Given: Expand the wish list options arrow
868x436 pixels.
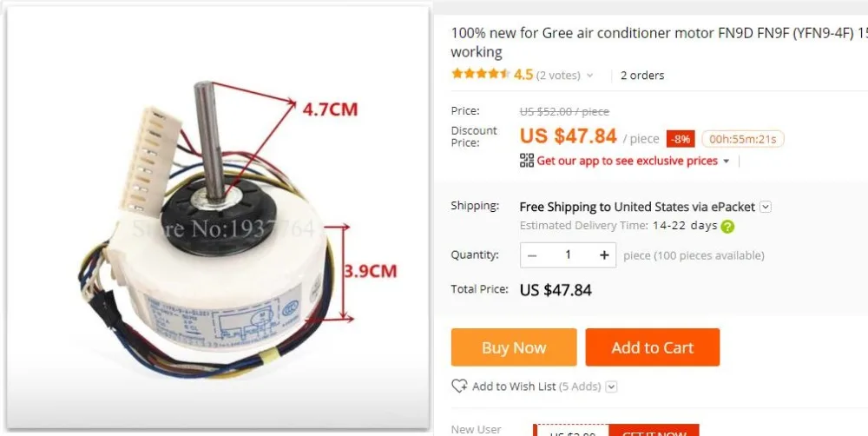Looking at the screenshot, I should pyautogui.click(x=611, y=386).
